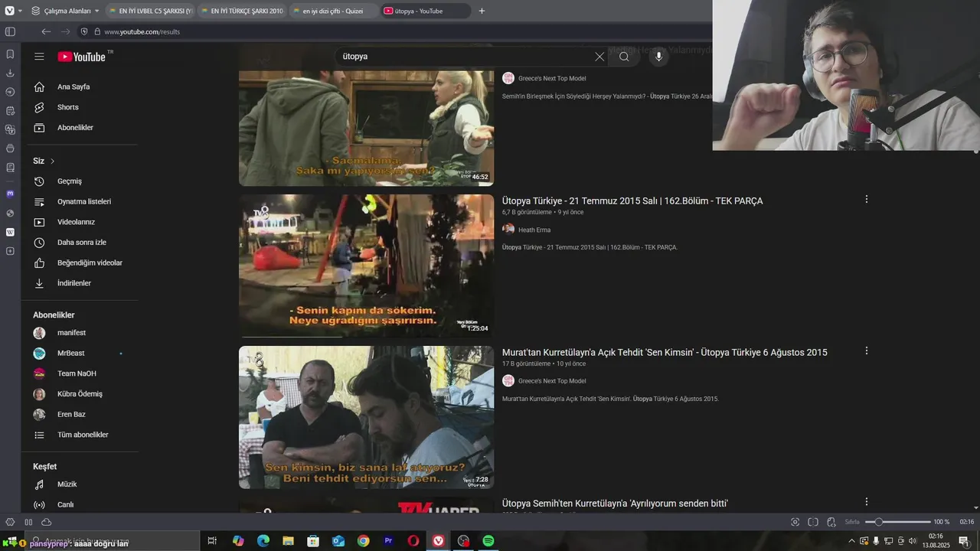
Task: Open Google Chrome from the taskbar
Action: tap(363, 541)
